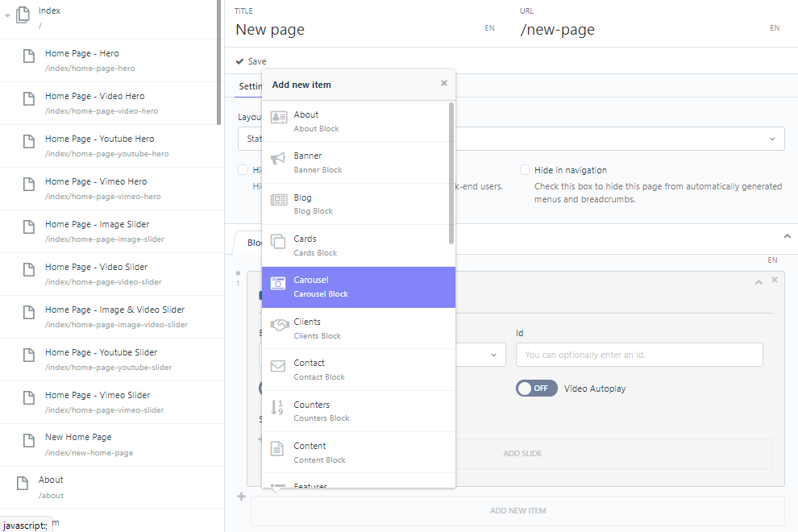Click the Home Page - Image & Video Slider icon
Image resolution: width=798 pixels, height=532 pixels.
pyautogui.click(x=29, y=313)
